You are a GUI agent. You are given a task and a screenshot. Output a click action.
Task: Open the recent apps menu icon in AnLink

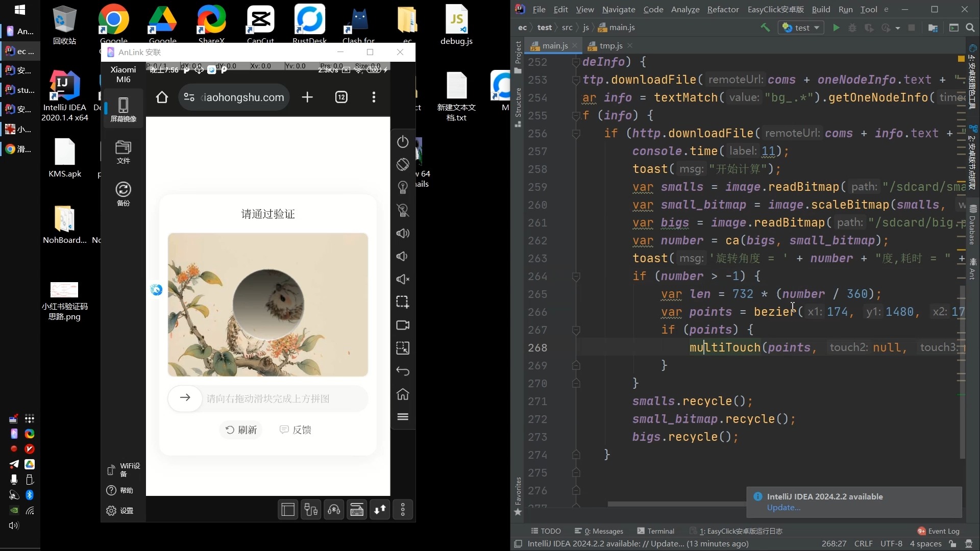point(403,417)
